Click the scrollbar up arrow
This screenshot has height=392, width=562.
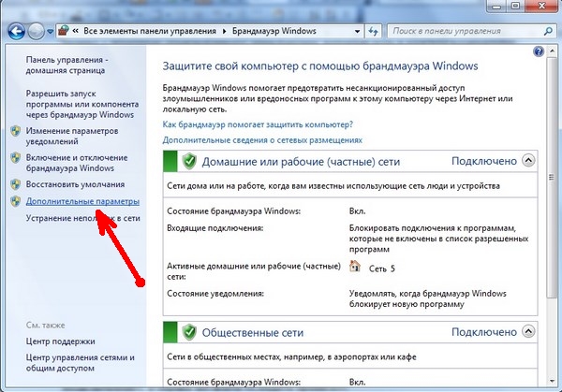click(552, 51)
